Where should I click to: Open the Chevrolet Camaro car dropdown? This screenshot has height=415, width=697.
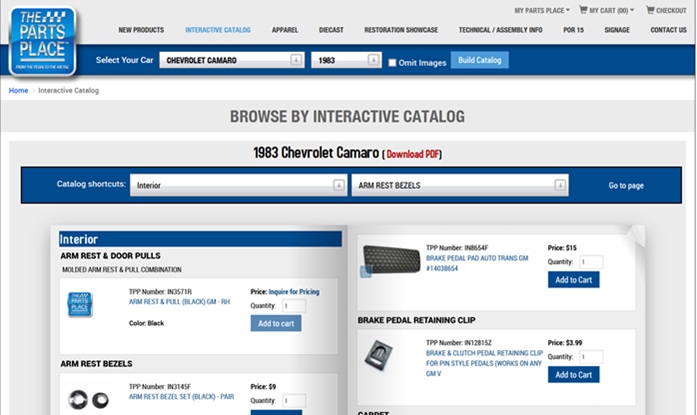tap(231, 61)
